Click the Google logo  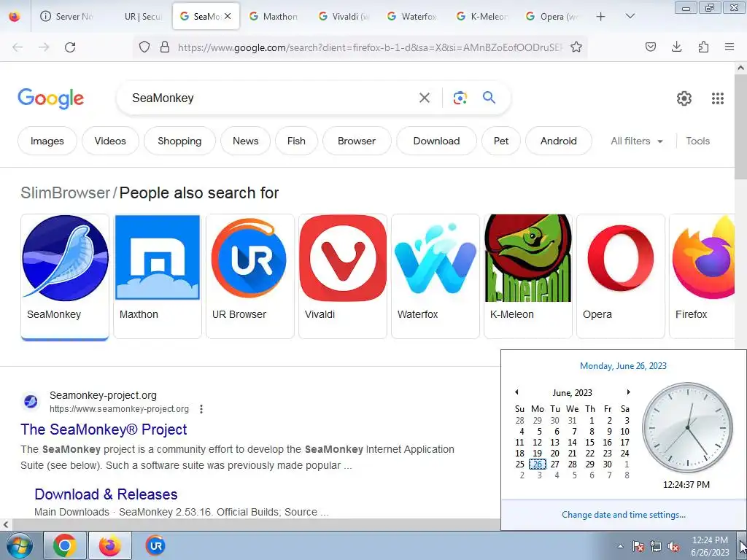50,98
